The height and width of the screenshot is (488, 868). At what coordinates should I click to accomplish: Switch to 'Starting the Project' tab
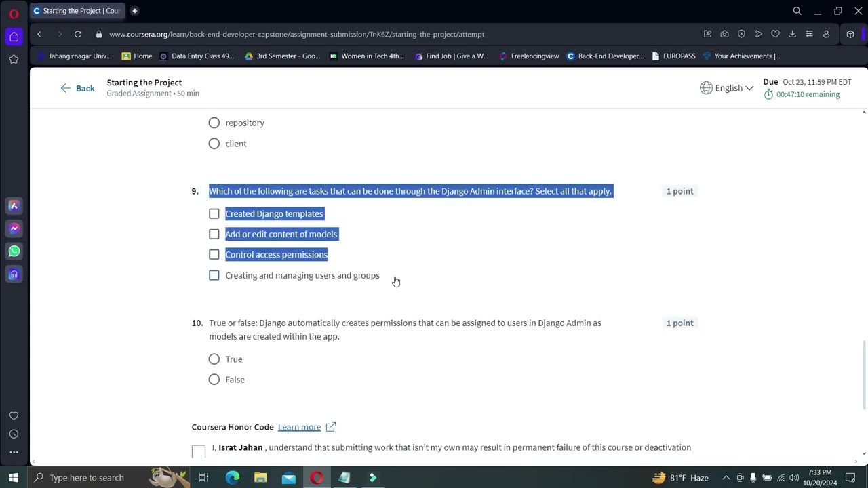[77, 11]
